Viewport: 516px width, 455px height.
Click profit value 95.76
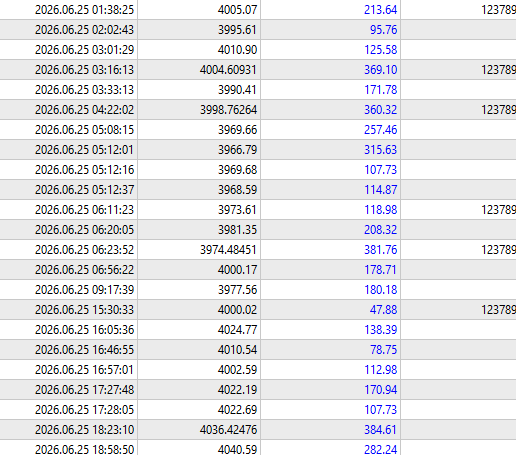pos(383,30)
